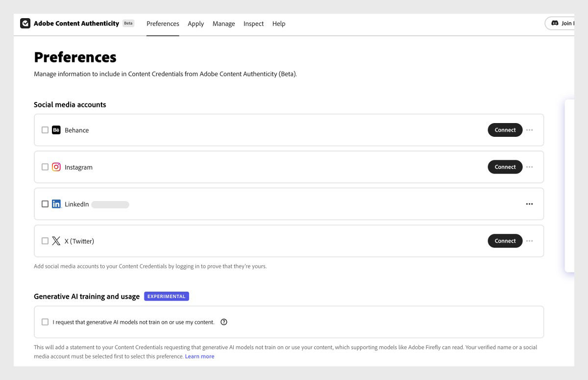Connect the Behance account

505,129
